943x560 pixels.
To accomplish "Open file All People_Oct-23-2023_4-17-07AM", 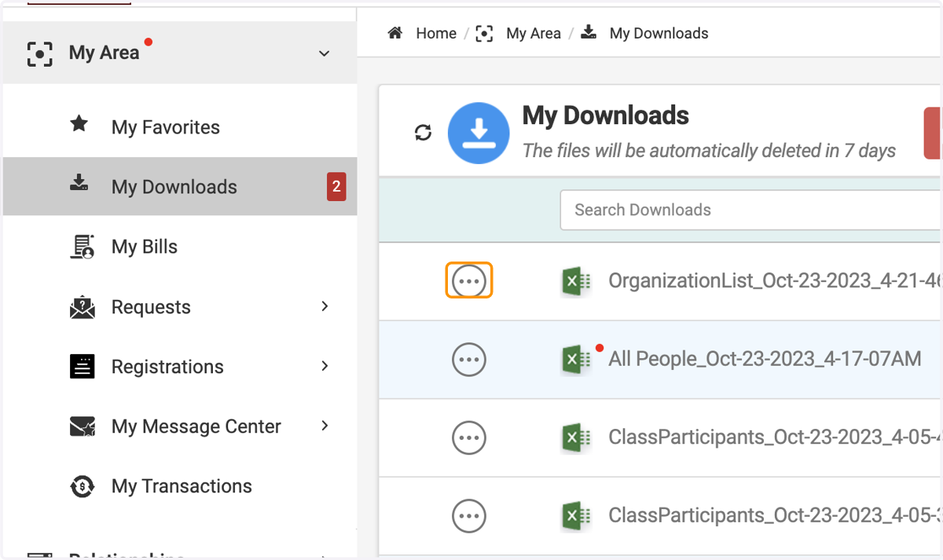I will point(765,359).
